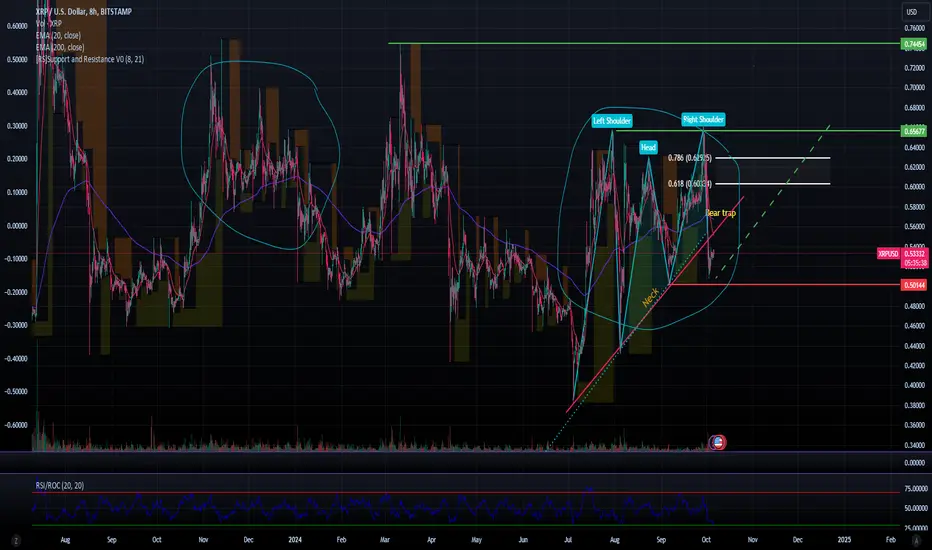Click the time zone button at bottom left

coord(15,540)
